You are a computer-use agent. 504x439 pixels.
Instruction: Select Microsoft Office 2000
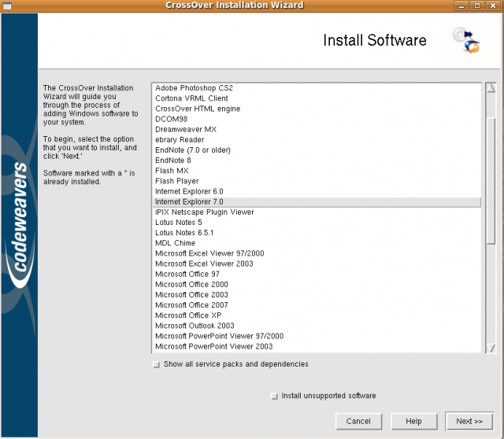317,284
